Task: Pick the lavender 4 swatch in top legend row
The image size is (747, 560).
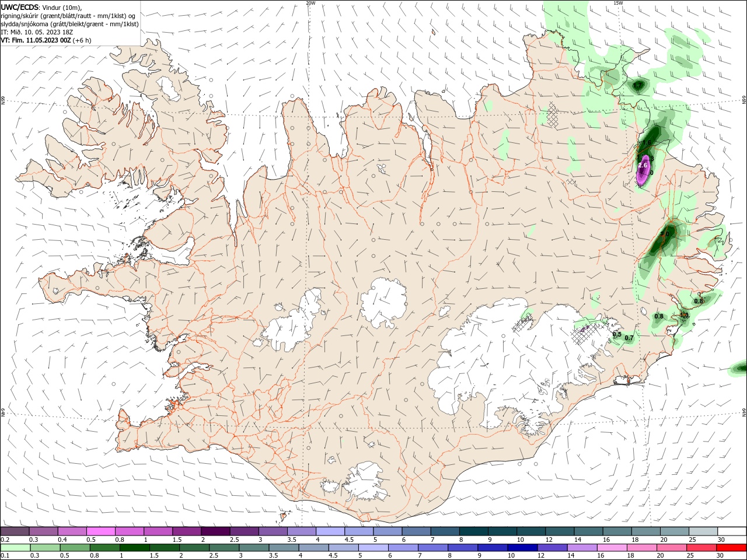Action: pyautogui.click(x=330, y=531)
